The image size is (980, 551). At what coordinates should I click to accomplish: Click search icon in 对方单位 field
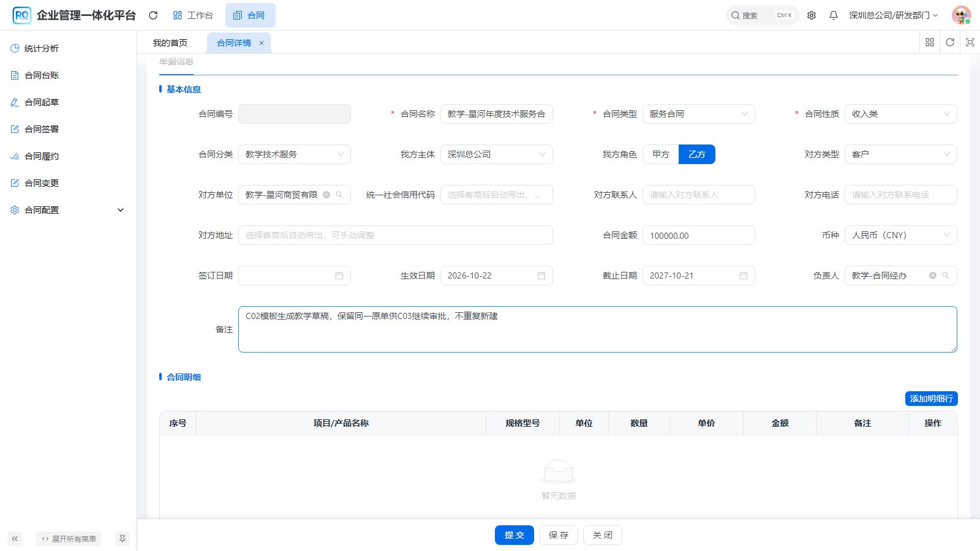click(339, 195)
